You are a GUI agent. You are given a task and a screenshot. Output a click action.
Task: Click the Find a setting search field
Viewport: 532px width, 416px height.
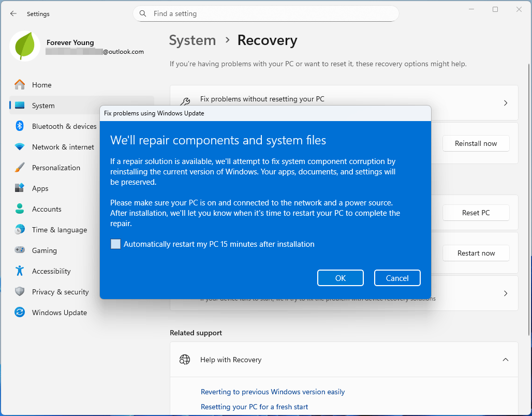(265, 13)
